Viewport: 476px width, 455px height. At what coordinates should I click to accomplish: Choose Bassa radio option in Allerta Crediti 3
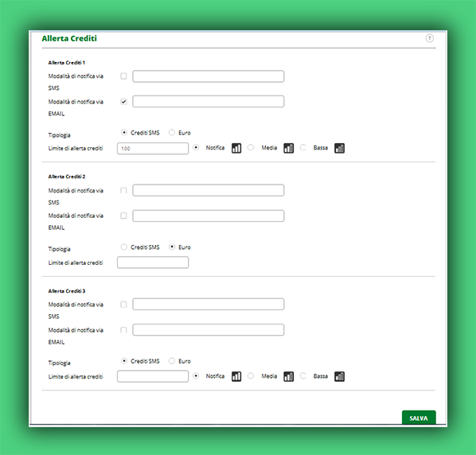[303, 375]
